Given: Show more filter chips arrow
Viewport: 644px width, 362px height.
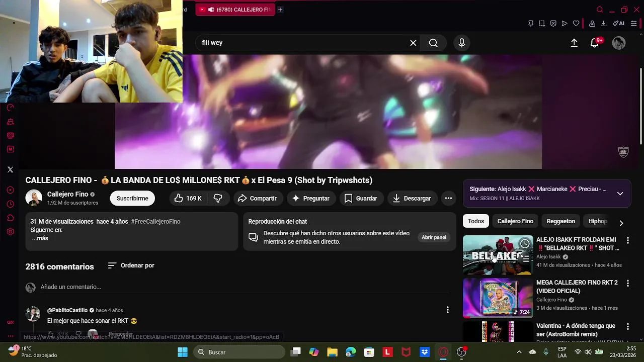Looking at the screenshot, I should (621, 223).
